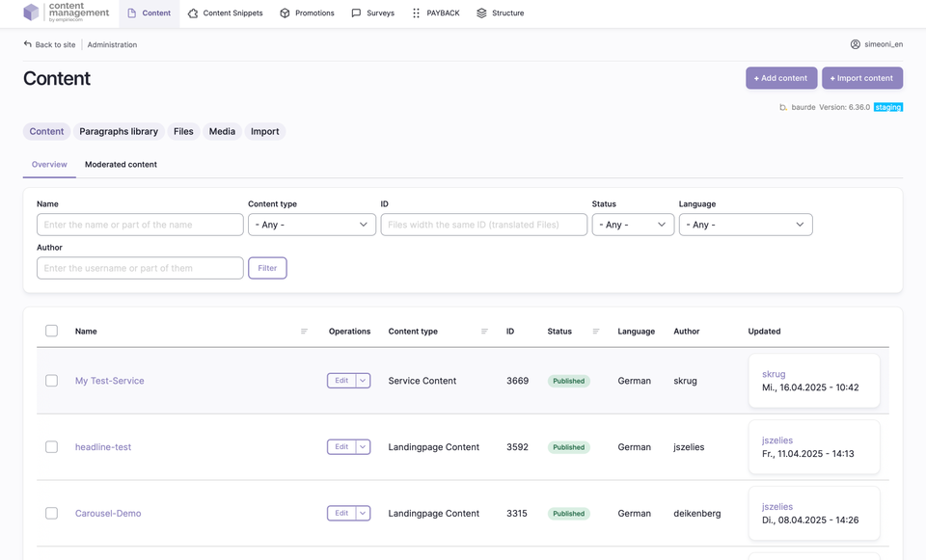This screenshot has width=926, height=560.
Task: Open Promotions via the box icon
Action: (x=285, y=13)
